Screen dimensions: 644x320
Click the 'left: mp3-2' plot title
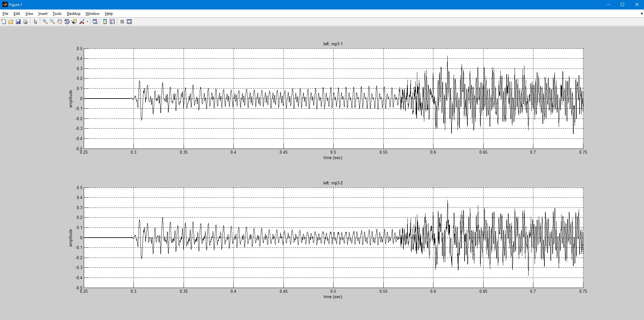point(333,183)
